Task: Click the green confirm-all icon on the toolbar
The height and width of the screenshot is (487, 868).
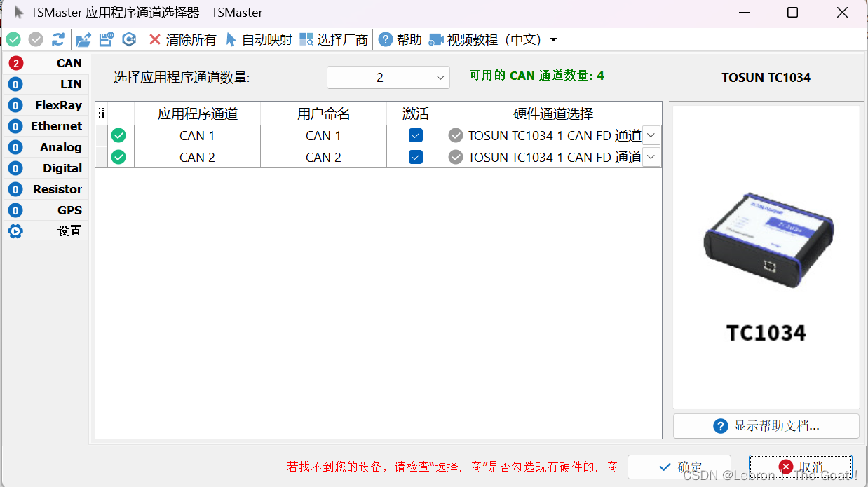Action: pos(13,39)
